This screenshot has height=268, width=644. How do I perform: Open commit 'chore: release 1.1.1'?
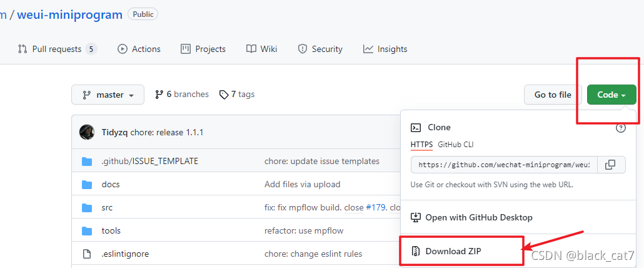click(167, 132)
